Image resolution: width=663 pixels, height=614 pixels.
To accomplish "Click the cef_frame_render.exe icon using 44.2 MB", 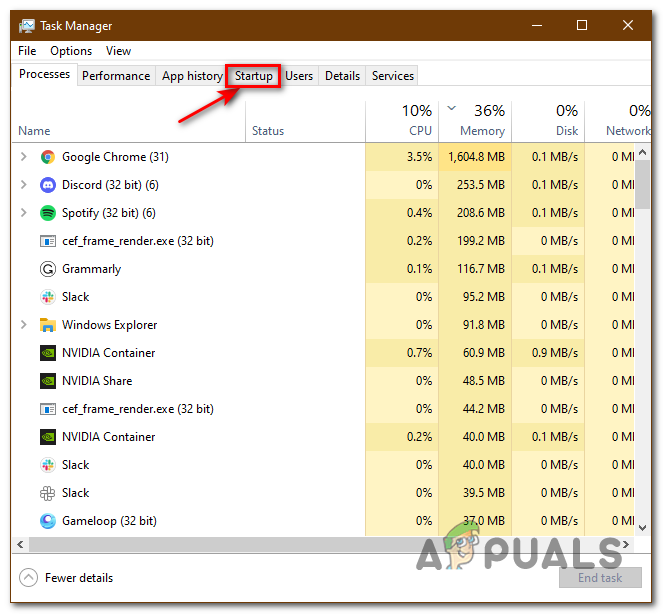I will click(x=48, y=409).
